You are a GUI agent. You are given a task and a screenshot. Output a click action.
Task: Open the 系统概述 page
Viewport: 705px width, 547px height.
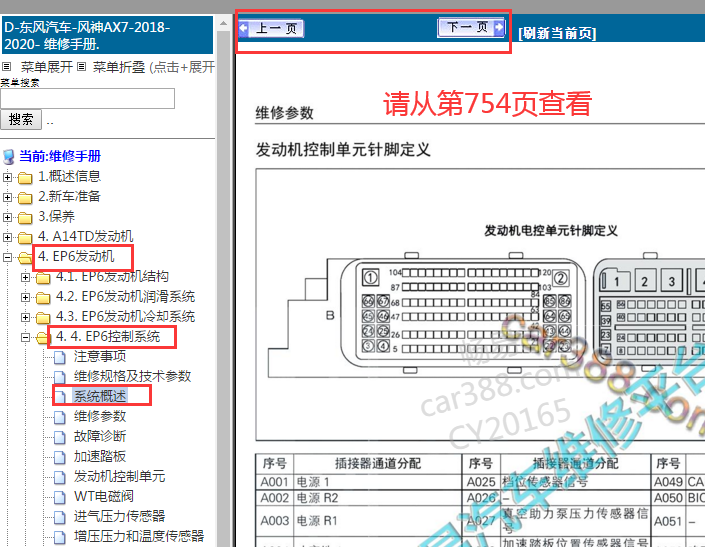(x=100, y=396)
